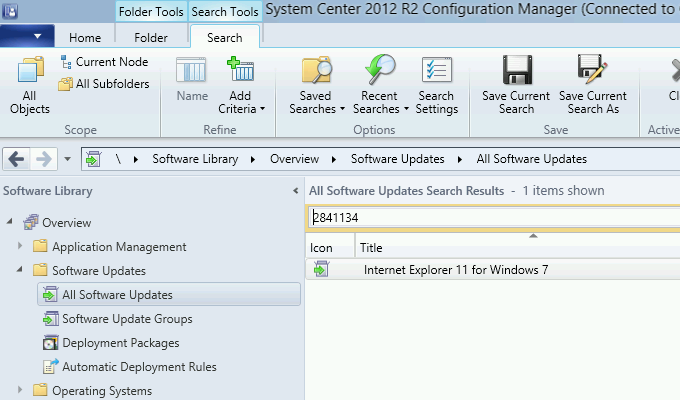This screenshot has height=400, width=680.
Task: Click Save Current Search As
Action: coord(593,85)
